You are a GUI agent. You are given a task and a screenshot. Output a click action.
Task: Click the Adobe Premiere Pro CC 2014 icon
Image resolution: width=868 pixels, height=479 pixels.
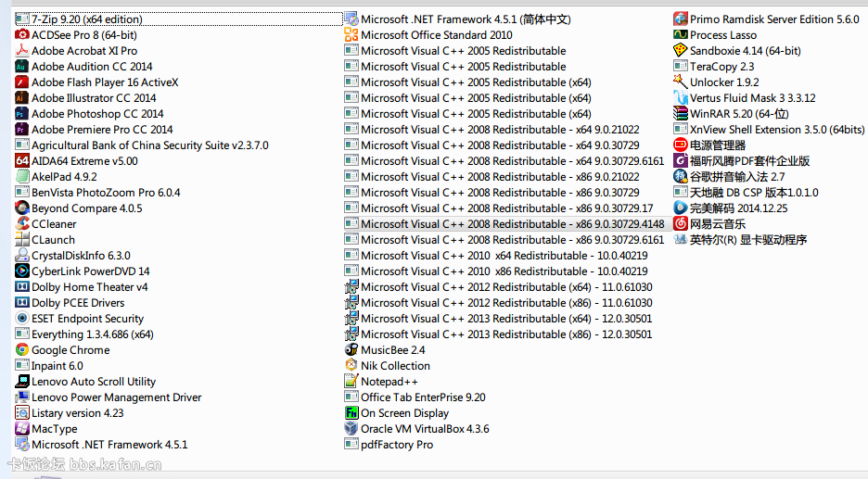tap(22, 130)
